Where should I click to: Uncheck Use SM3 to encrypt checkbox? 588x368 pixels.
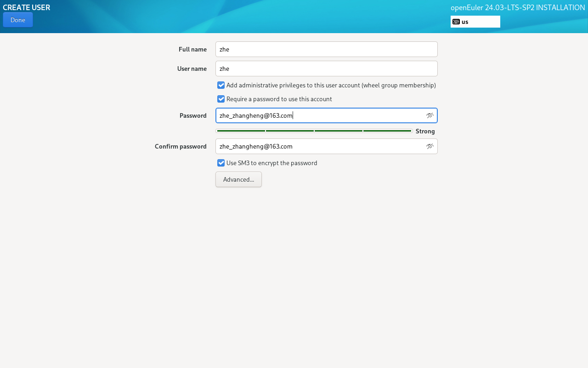pos(221,163)
